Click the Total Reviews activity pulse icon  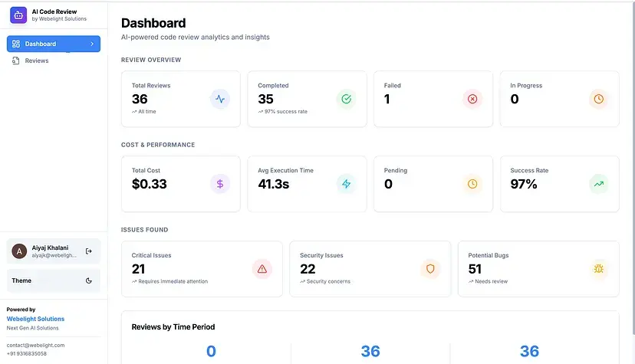coord(220,99)
